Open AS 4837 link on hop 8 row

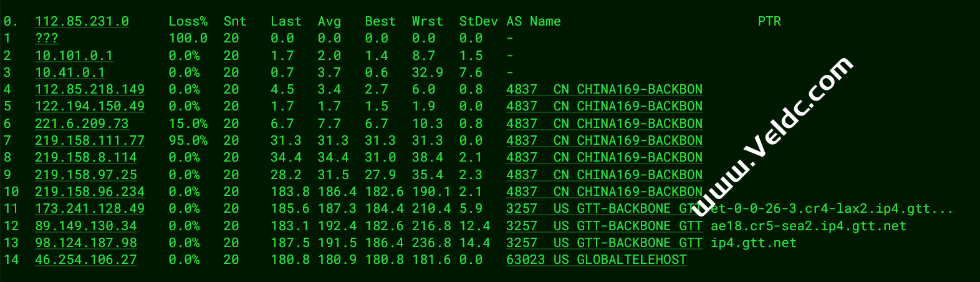(x=604, y=157)
